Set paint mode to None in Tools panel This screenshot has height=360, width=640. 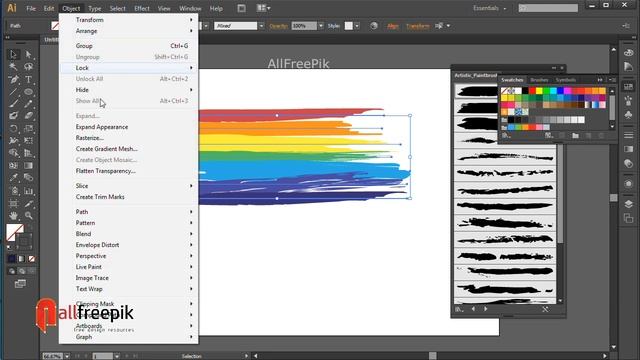(x=31, y=259)
